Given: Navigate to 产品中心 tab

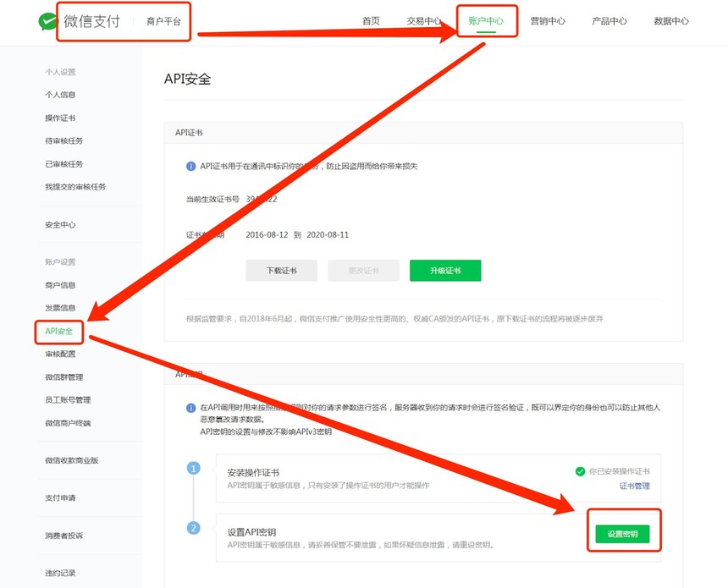Looking at the screenshot, I should tap(609, 21).
